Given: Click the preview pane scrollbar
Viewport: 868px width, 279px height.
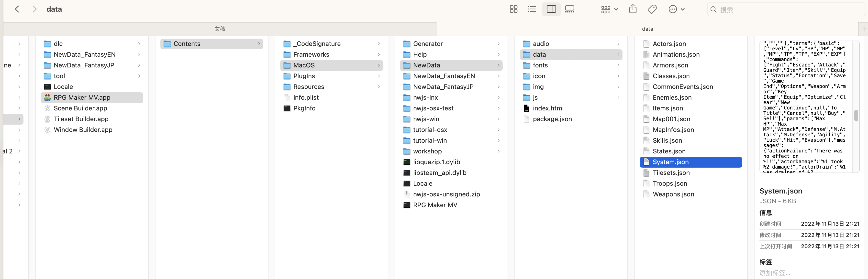Looking at the screenshot, I should (856, 116).
